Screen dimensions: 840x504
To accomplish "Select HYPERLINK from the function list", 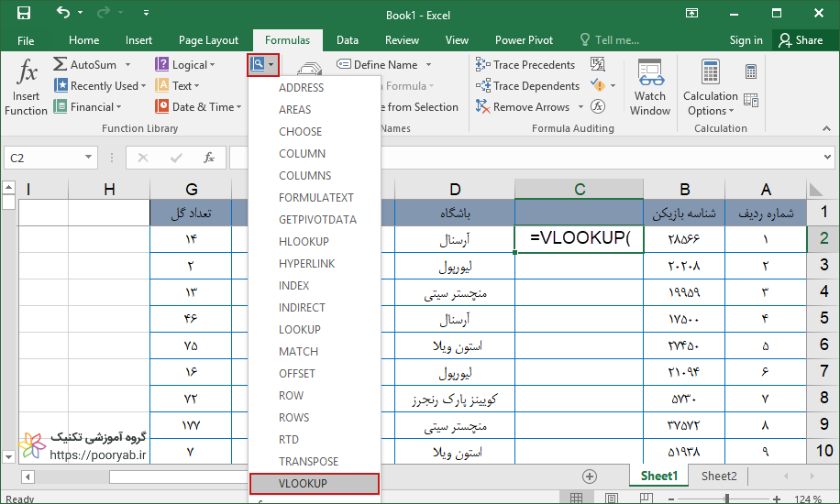I will (315, 264).
